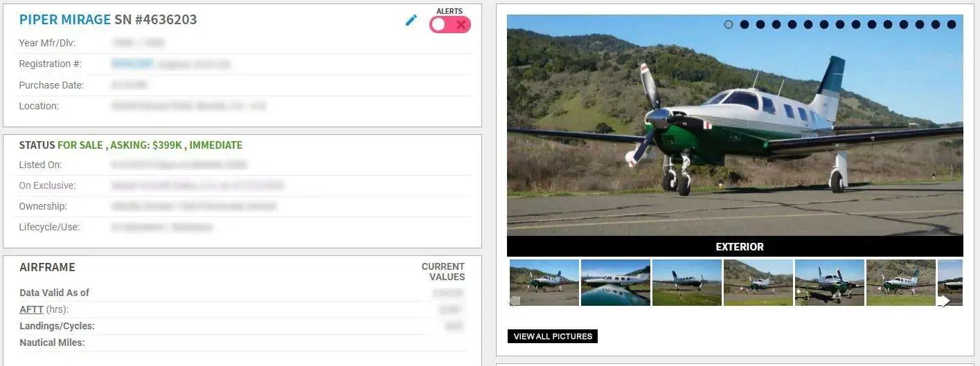Click the left arrow on thumbnail strip
This screenshot has width=980, height=366.
coord(515,300)
